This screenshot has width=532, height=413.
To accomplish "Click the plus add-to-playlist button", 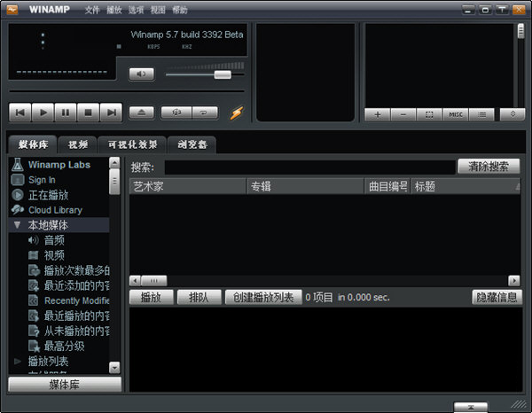I will (377, 114).
